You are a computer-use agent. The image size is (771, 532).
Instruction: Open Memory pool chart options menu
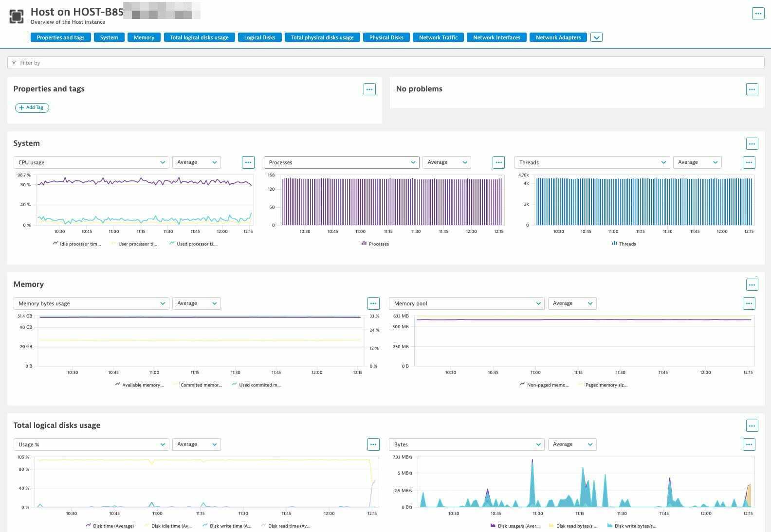(x=749, y=303)
